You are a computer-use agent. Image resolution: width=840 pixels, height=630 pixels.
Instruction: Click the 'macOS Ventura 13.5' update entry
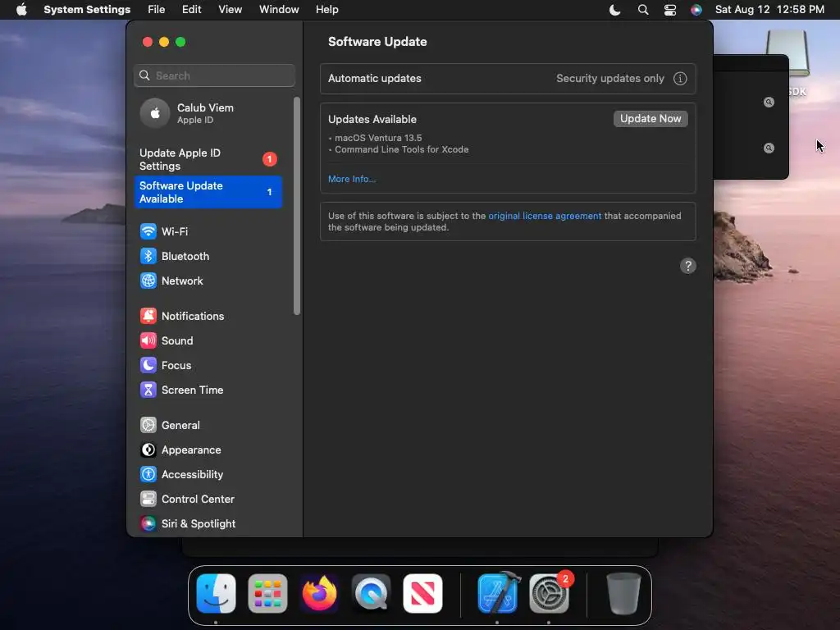378,138
